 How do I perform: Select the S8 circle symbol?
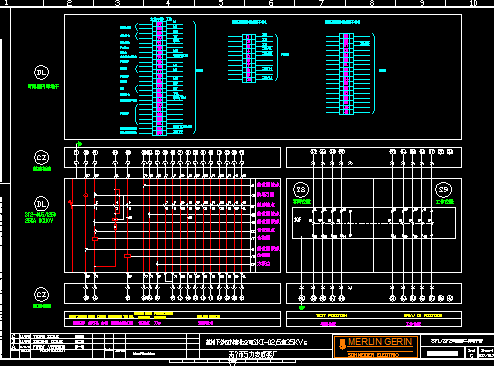pos(301,190)
